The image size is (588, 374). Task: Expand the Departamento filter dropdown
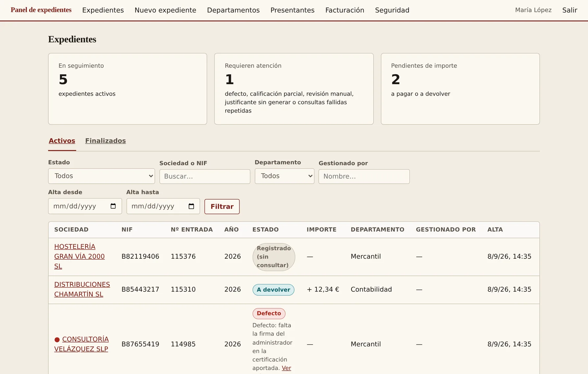click(x=284, y=176)
